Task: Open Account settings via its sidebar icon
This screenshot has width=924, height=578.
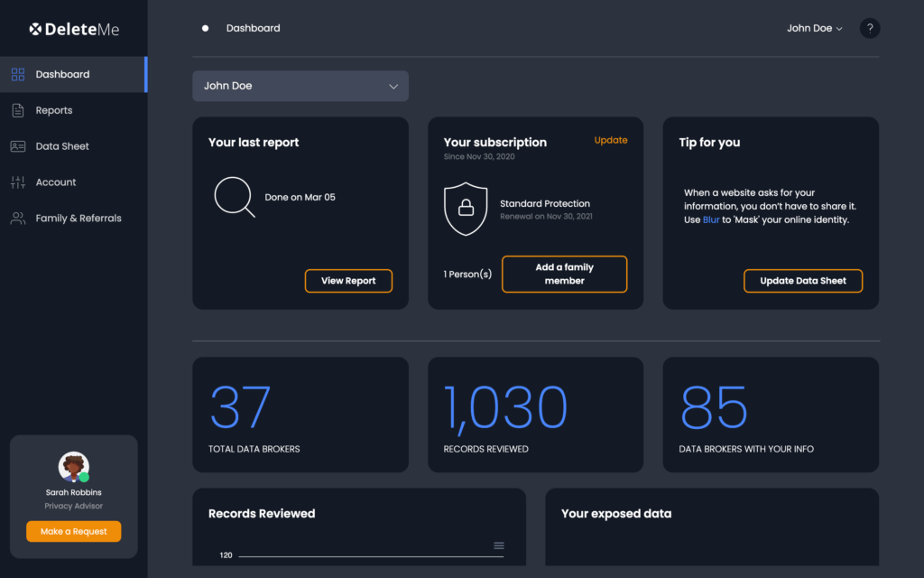Action: click(17, 182)
